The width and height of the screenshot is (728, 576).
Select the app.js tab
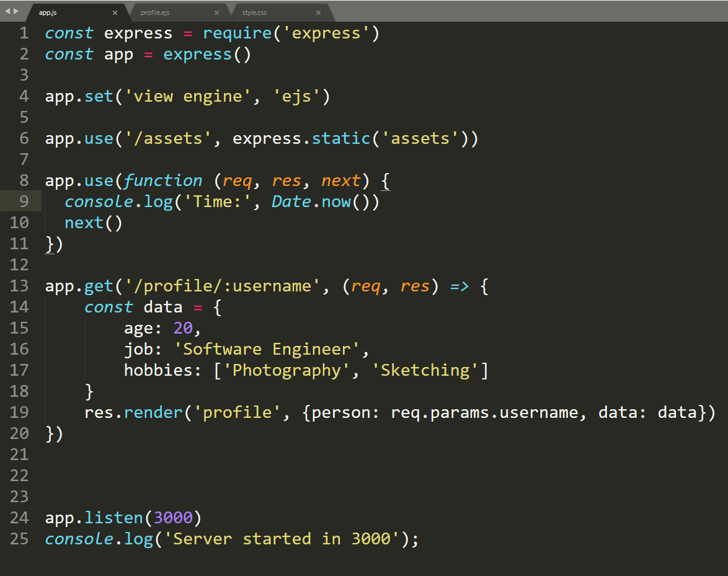pyautogui.click(x=48, y=12)
